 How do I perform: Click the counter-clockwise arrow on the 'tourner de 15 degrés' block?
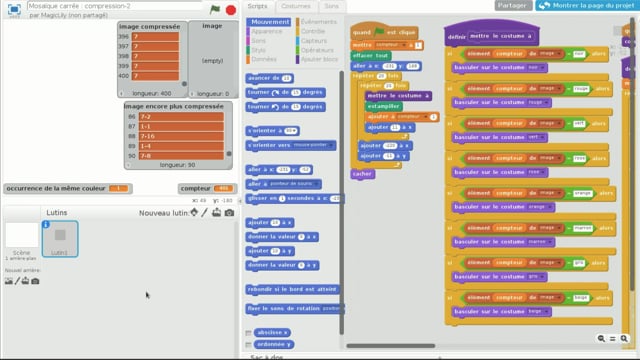pyautogui.click(x=276, y=107)
